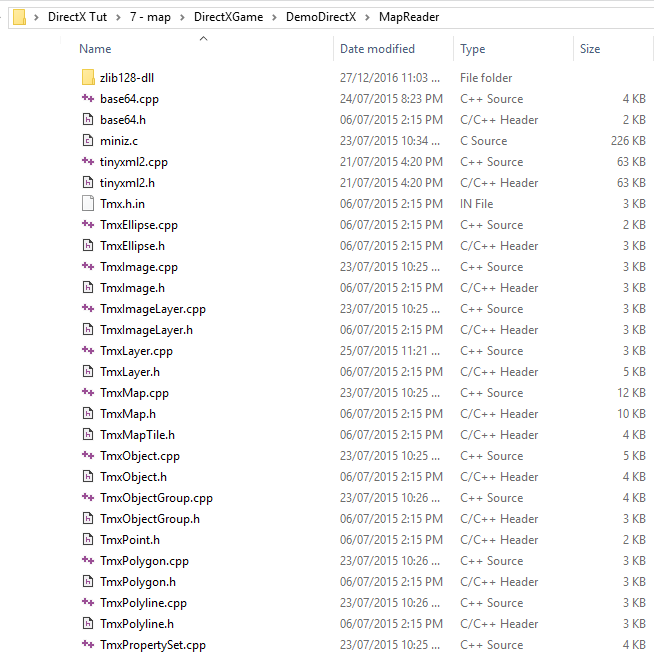Viewport: 654px width, 657px height.
Task: Click the File folder type cell
Action: (x=486, y=78)
